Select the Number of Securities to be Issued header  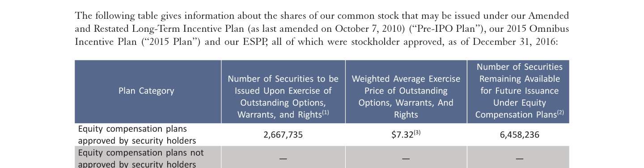[x=283, y=91]
